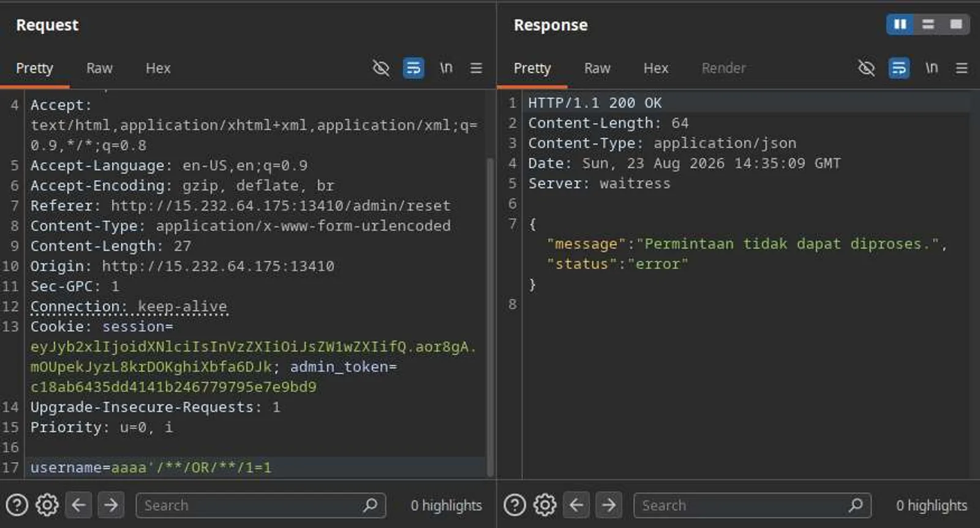The height and width of the screenshot is (528, 980).
Task: Focus the Response search field
Action: (752, 505)
